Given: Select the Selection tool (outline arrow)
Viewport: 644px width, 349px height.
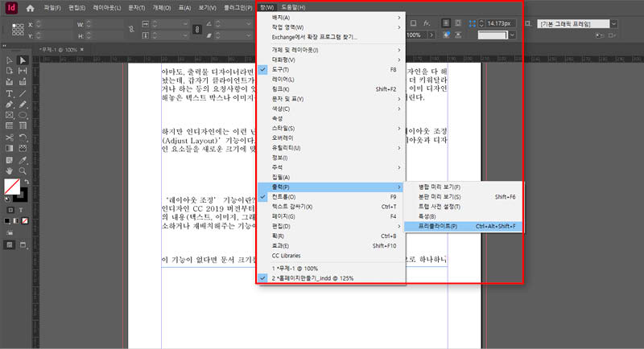Looking at the screenshot, I should click(x=10, y=60).
